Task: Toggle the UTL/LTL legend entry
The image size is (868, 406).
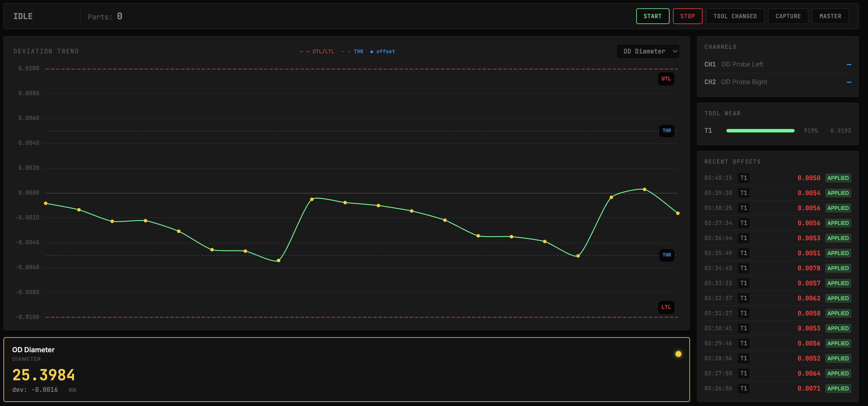Action: (x=318, y=51)
